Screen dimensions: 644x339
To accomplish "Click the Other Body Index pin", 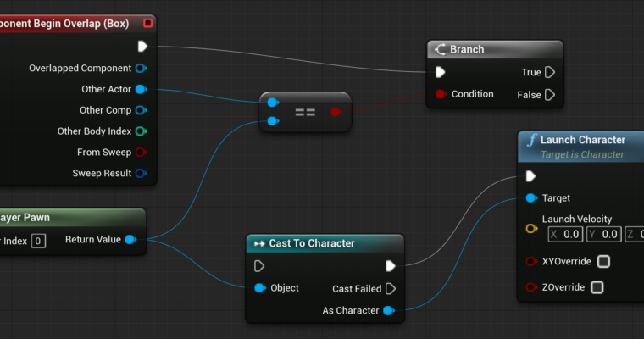I will point(142,131).
